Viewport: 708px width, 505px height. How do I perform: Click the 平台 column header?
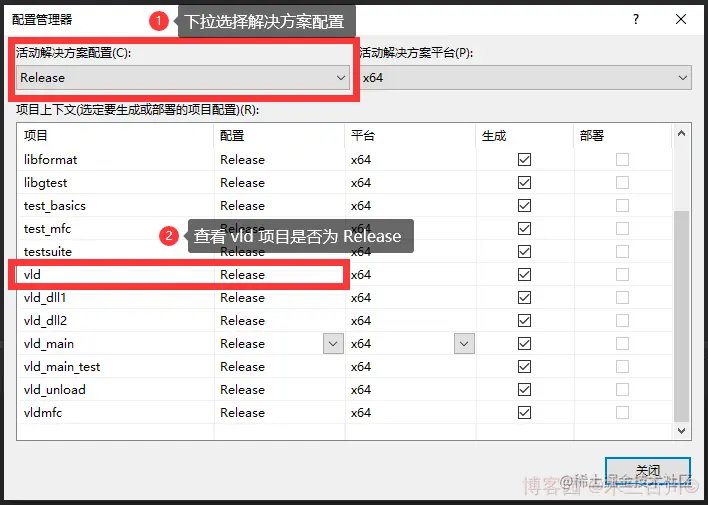(x=410, y=136)
